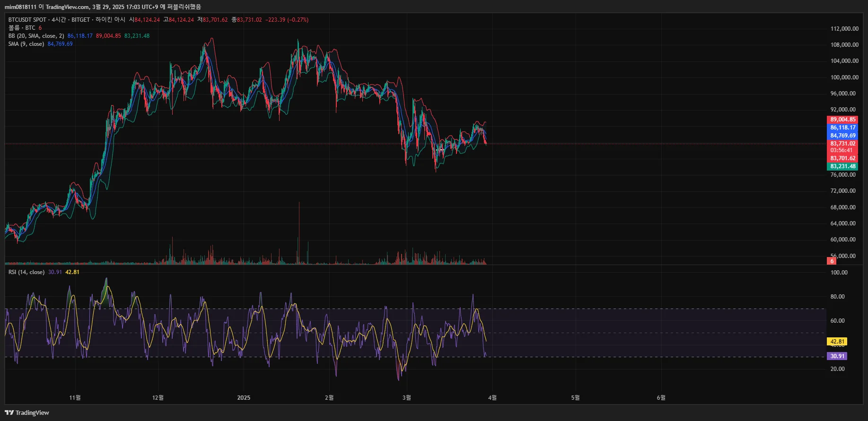Image resolution: width=868 pixels, height=421 pixels.
Task: Open the TradingView.com link in header
Action: [67, 7]
